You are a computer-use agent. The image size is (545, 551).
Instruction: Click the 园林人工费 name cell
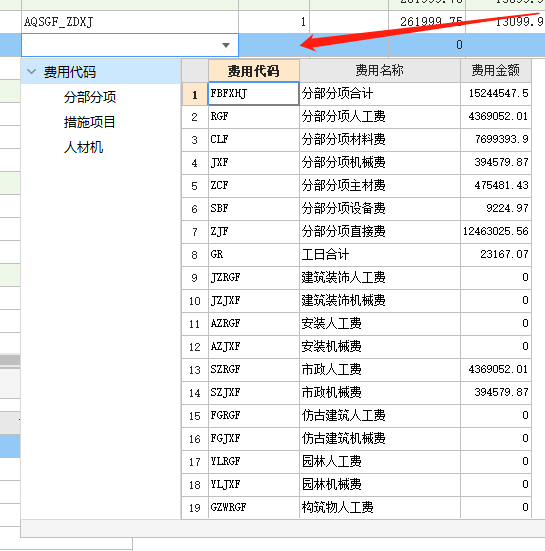coord(379,461)
